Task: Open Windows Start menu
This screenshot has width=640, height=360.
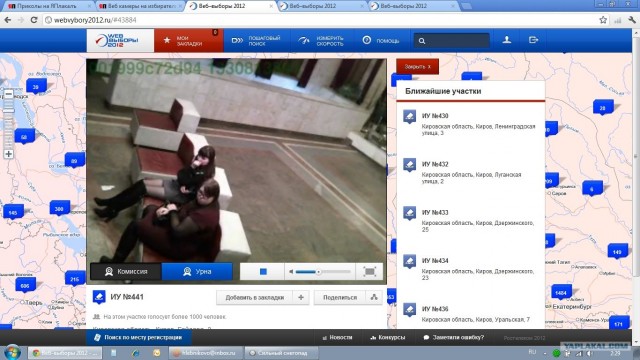Action: tap(12, 352)
